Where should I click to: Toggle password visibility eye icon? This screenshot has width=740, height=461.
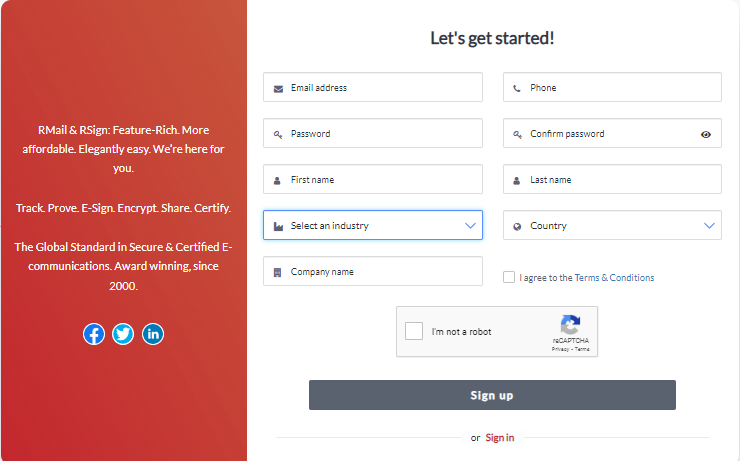tap(706, 134)
